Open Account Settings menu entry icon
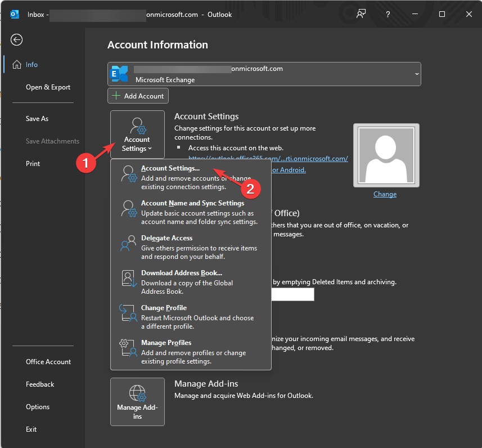This screenshot has width=482, height=448. (129, 174)
